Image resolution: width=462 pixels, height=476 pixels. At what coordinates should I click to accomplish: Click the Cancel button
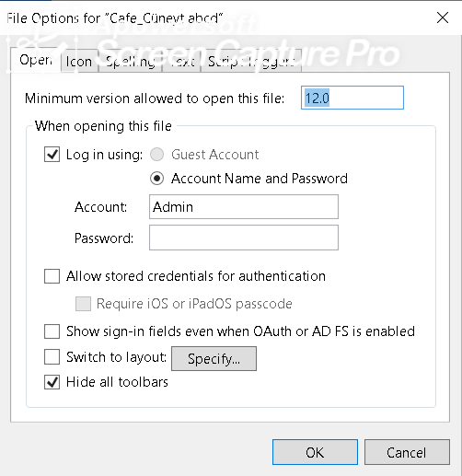407,452
